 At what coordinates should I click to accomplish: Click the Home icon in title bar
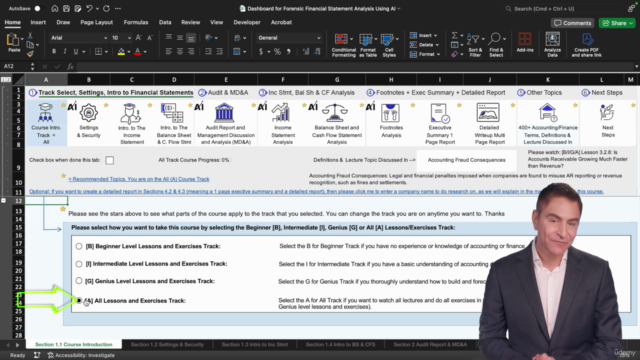(x=54, y=9)
